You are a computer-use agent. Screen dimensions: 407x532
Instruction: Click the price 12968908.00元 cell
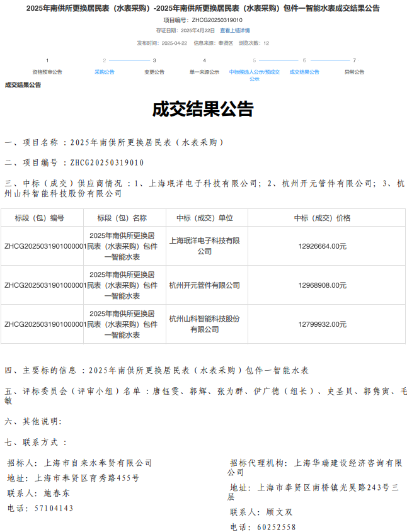point(323,285)
